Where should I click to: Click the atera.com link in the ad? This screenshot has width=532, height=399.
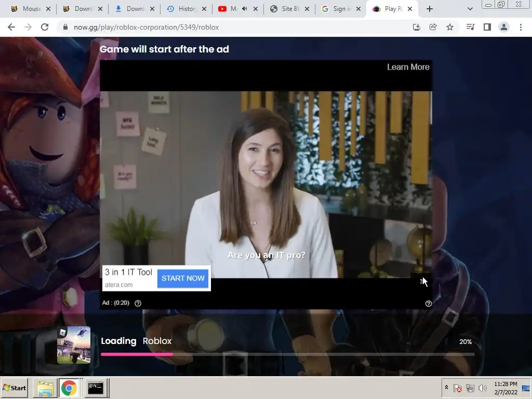(119, 285)
